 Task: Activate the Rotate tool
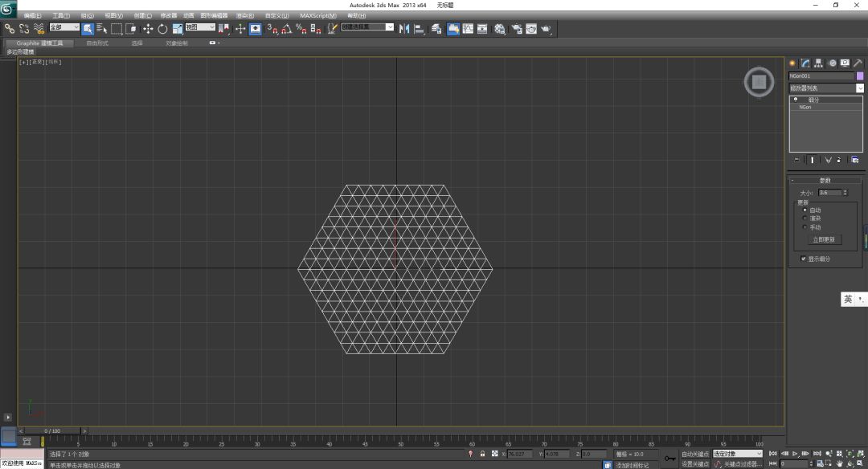point(162,29)
